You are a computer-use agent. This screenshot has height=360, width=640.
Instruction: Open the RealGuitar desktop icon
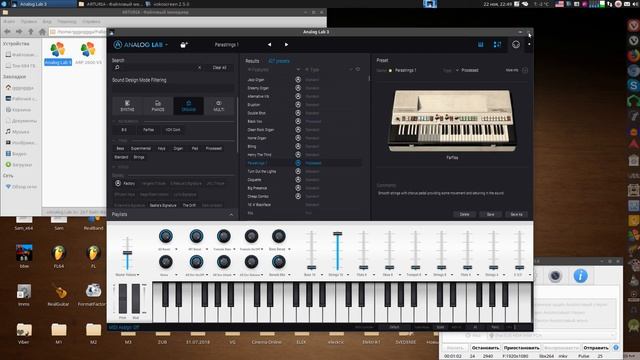point(58,295)
